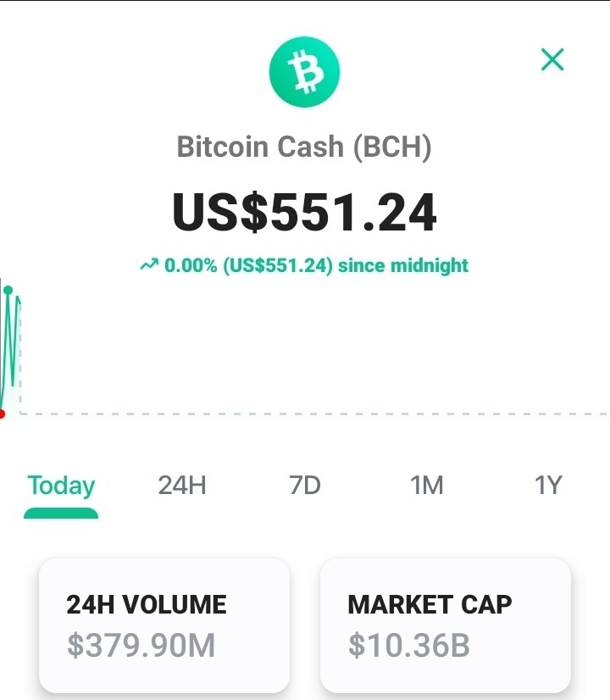The image size is (610, 700).
Task: Tap the Bitcoin Cash (BCH) title
Action: coord(304,147)
